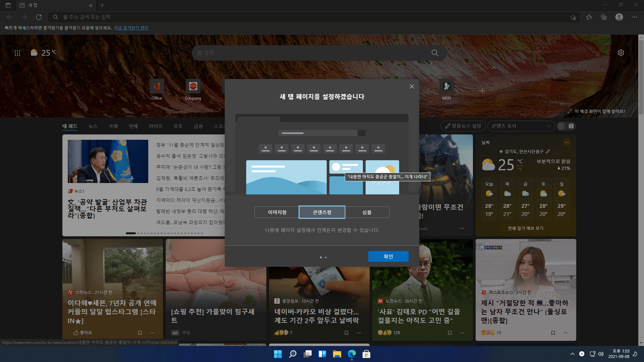The width and height of the screenshot is (644, 362).
Task: Expand the 콘텐츠 표시 dropdown
Action: click(x=521, y=126)
